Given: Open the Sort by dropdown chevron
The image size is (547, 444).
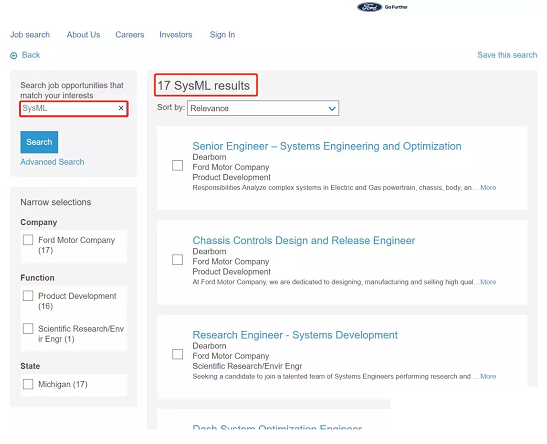Looking at the screenshot, I should [x=332, y=108].
